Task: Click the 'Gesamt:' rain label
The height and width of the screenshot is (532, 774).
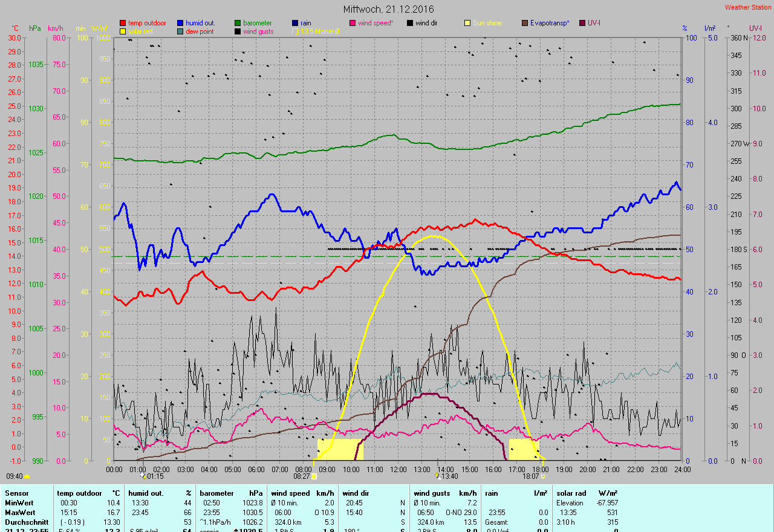Action: tap(497, 522)
